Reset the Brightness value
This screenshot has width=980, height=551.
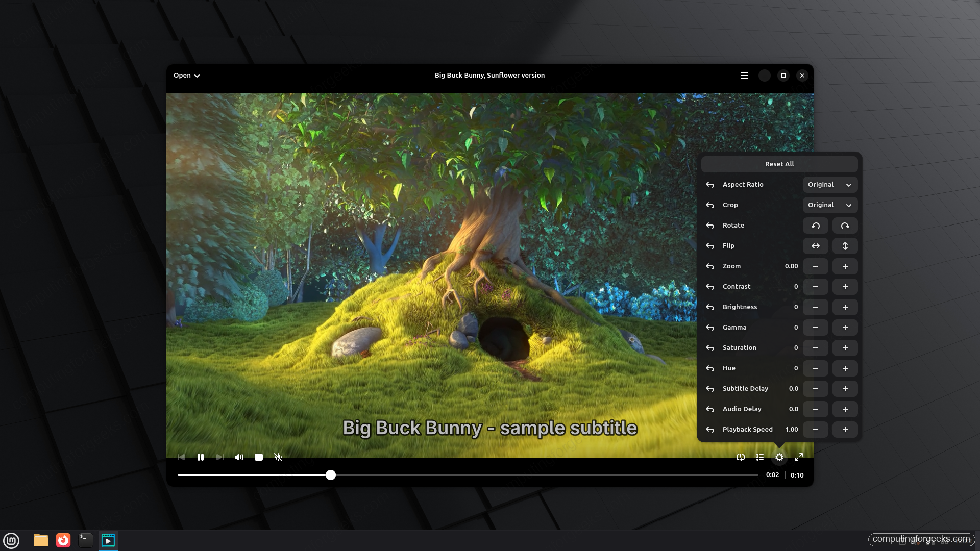pos(710,307)
